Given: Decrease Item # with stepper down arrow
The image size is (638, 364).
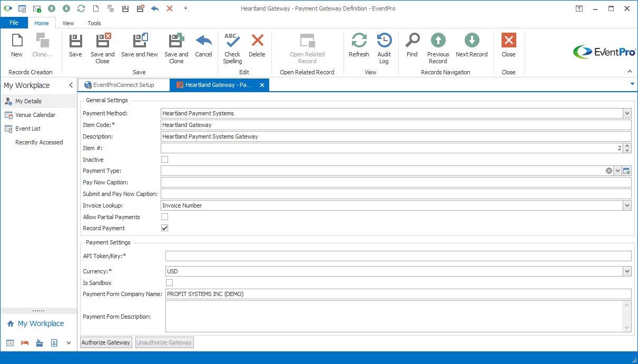Looking at the screenshot, I should click(x=627, y=151).
